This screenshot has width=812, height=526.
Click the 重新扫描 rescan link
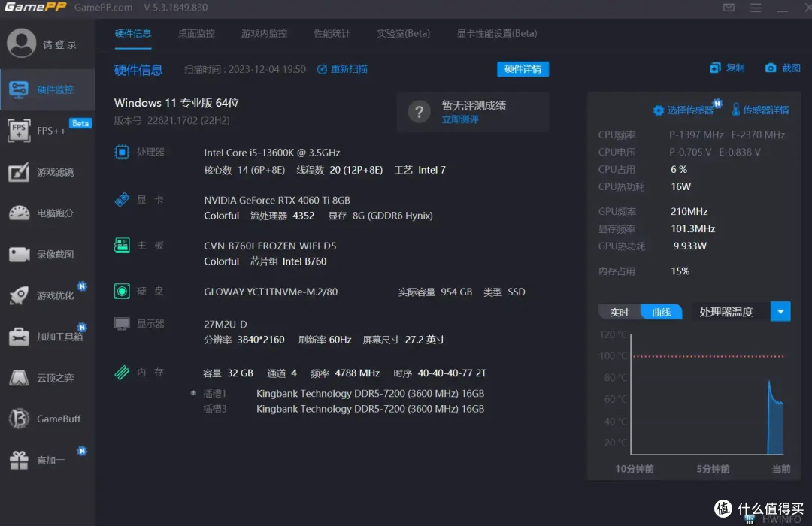(x=342, y=69)
